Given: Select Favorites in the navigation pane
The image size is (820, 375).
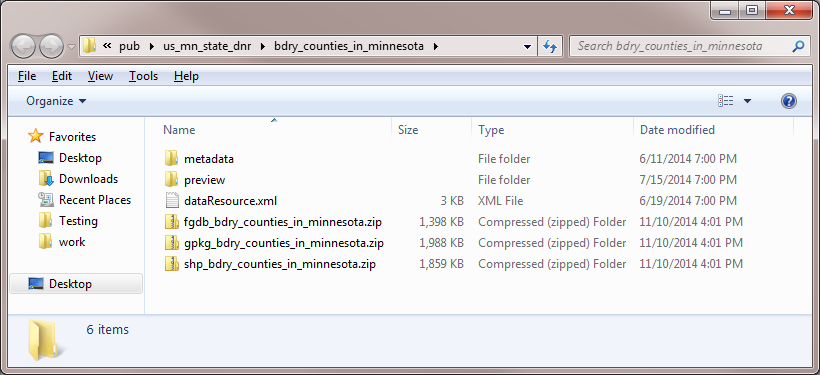Looking at the screenshot, I should pyautogui.click(x=72, y=137).
